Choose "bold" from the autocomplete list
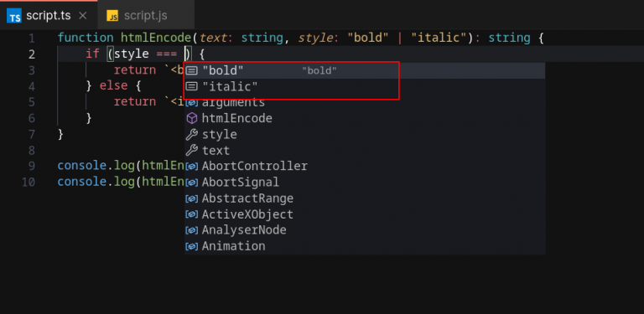 click(365, 71)
